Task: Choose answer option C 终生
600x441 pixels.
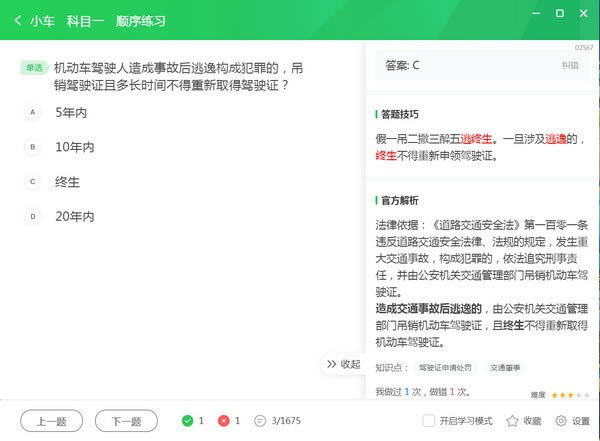Action: tap(53, 182)
